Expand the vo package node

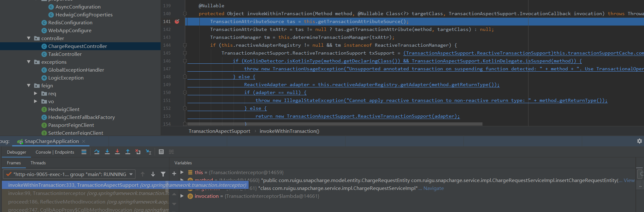click(x=36, y=101)
